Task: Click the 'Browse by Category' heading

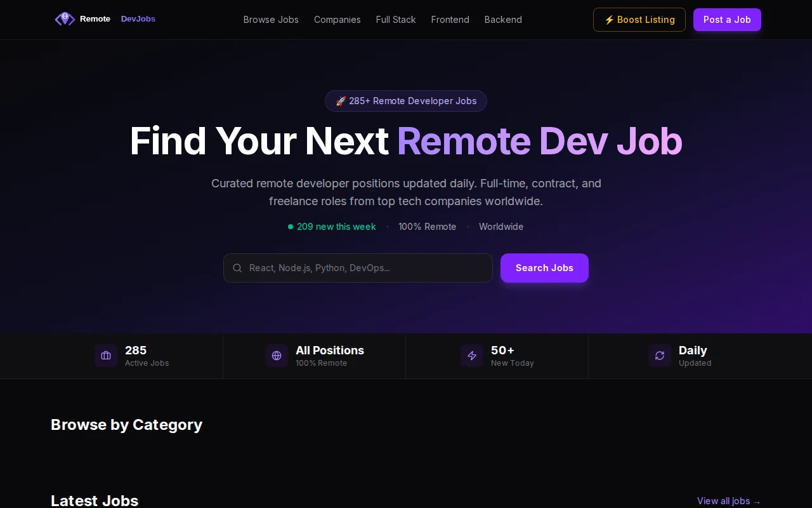Action: (x=127, y=425)
